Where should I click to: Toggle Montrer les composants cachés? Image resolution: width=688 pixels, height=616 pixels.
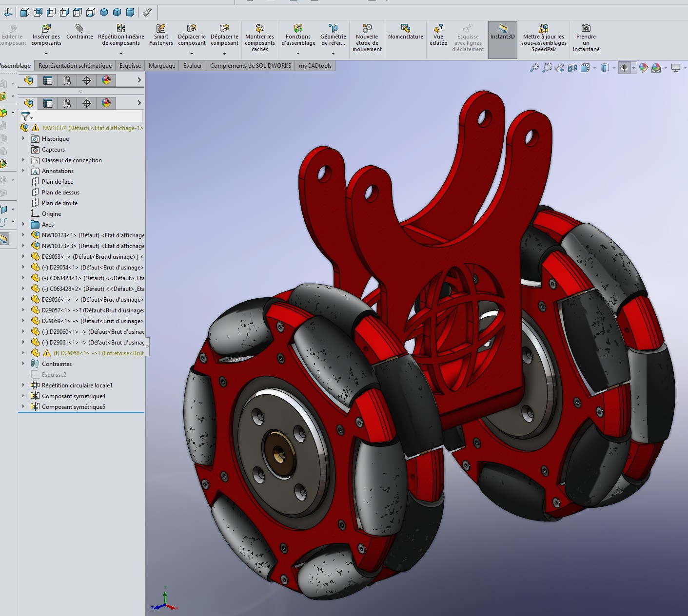259,38
